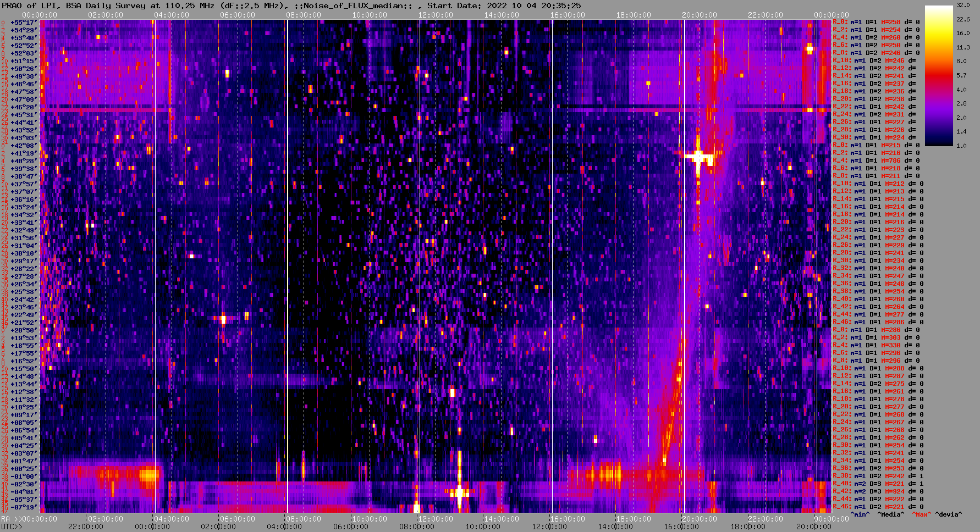Select the stats row containing "M=222"
This screenshot has height=532, width=980.
pos(878,500)
